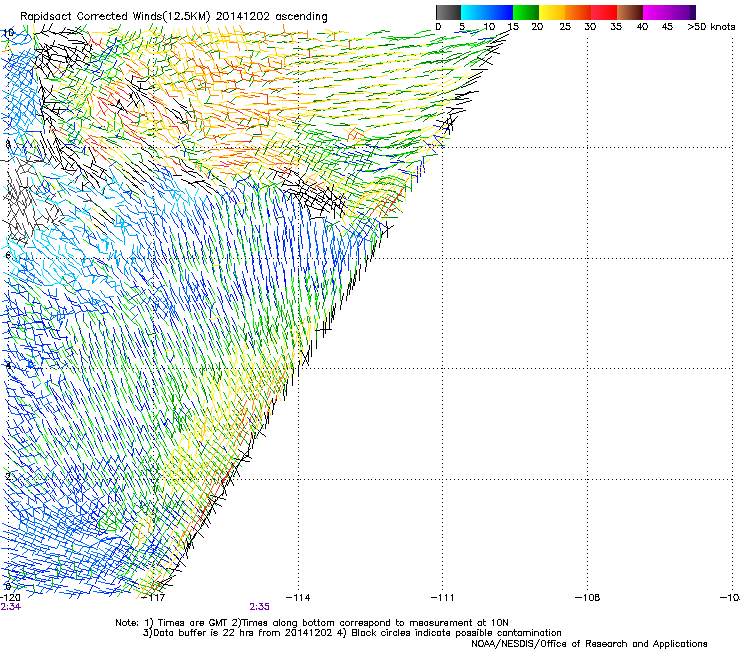The image size is (740, 650).
Task: Click the magenta 40-45 knots legend swatch
Action: [656, 12]
